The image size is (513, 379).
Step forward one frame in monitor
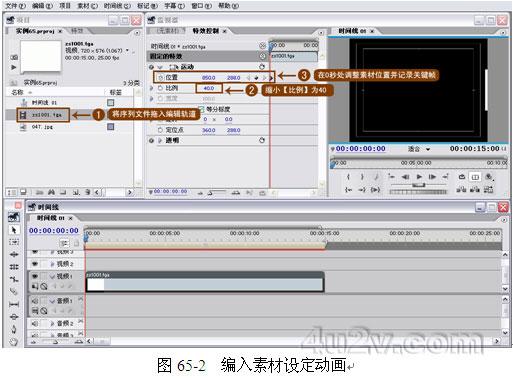click(x=432, y=177)
